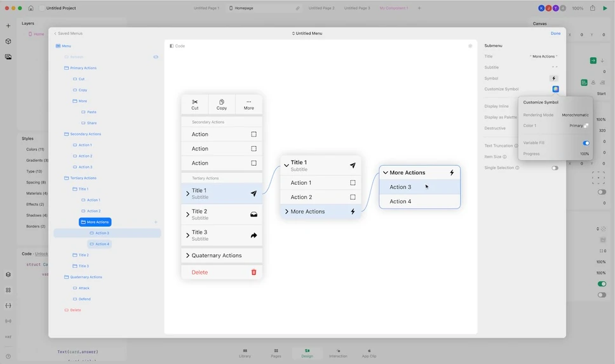Open the cube components icon in the sidebar
The image size is (615, 364).
[8, 41]
